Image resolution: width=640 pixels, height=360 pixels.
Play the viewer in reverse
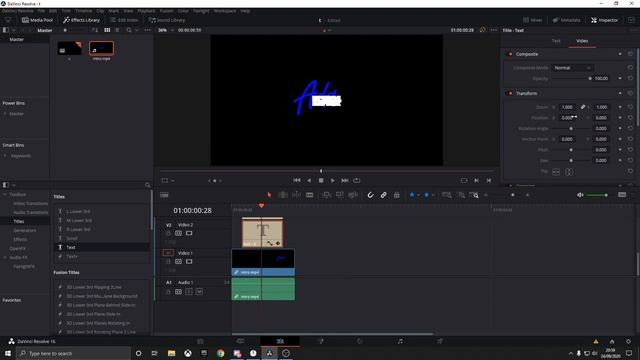(309, 180)
